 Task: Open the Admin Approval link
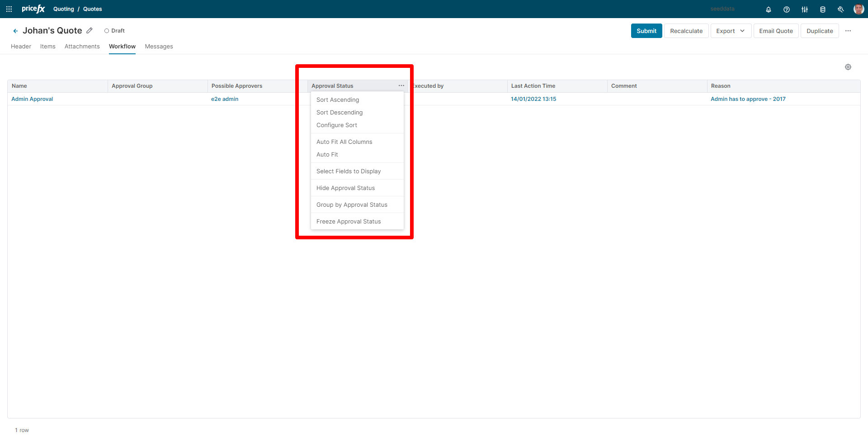[x=32, y=99]
